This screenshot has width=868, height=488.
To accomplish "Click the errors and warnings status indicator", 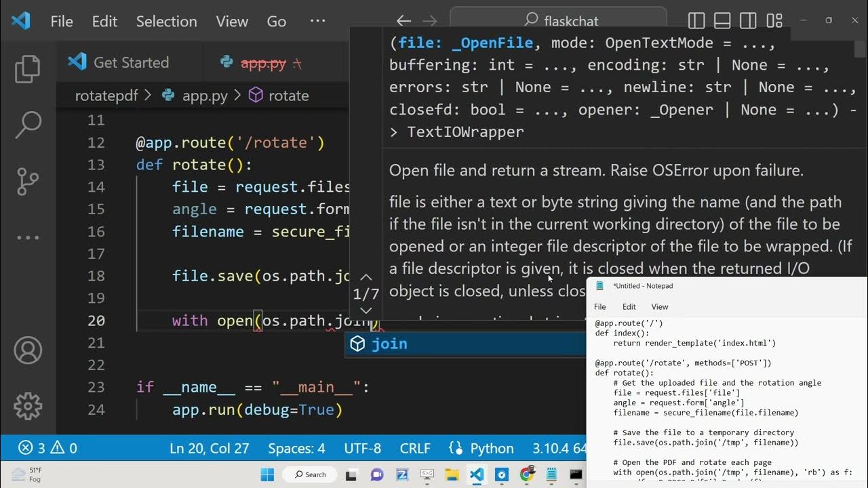I will (47, 448).
